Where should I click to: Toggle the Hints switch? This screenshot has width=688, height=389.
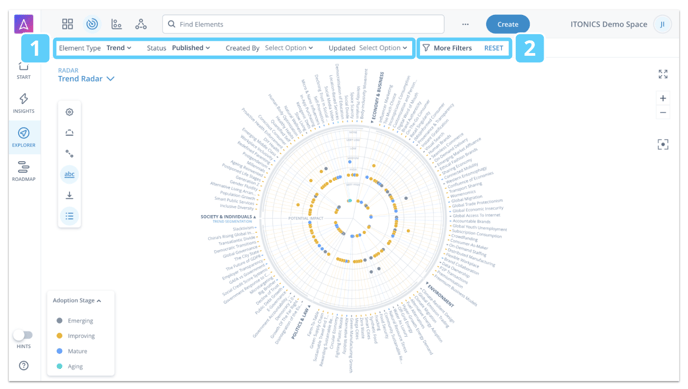click(23, 335)
